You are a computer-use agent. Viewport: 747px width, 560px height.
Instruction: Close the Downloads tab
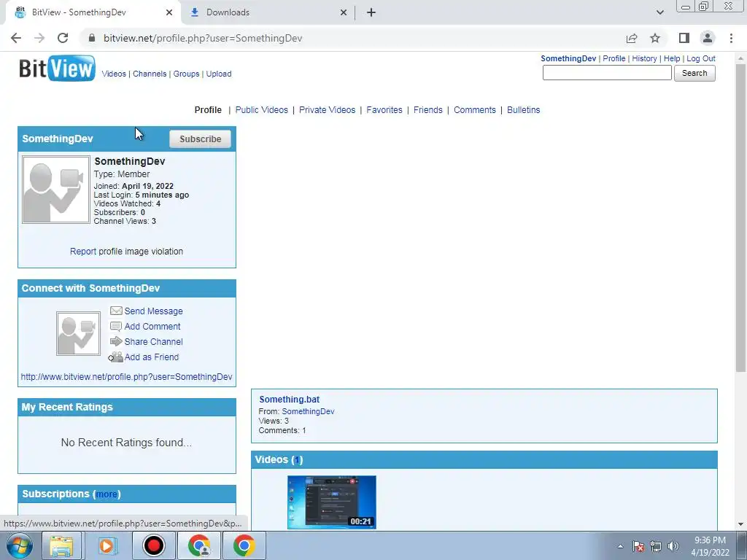click(x=344, y=12)
